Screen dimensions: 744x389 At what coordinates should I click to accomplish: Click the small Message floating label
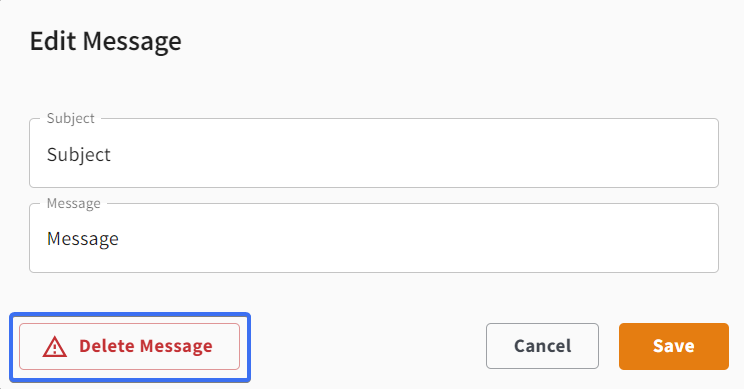point(74,203)
